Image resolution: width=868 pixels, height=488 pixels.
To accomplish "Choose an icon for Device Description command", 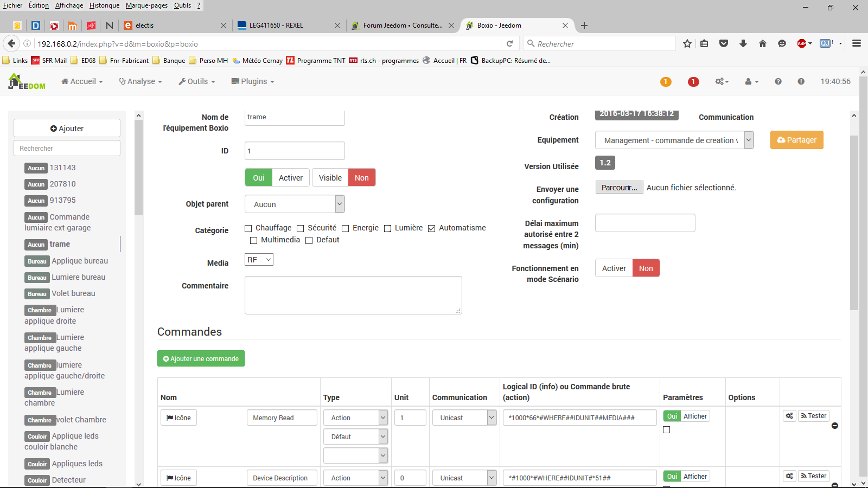I will point(178,478).
